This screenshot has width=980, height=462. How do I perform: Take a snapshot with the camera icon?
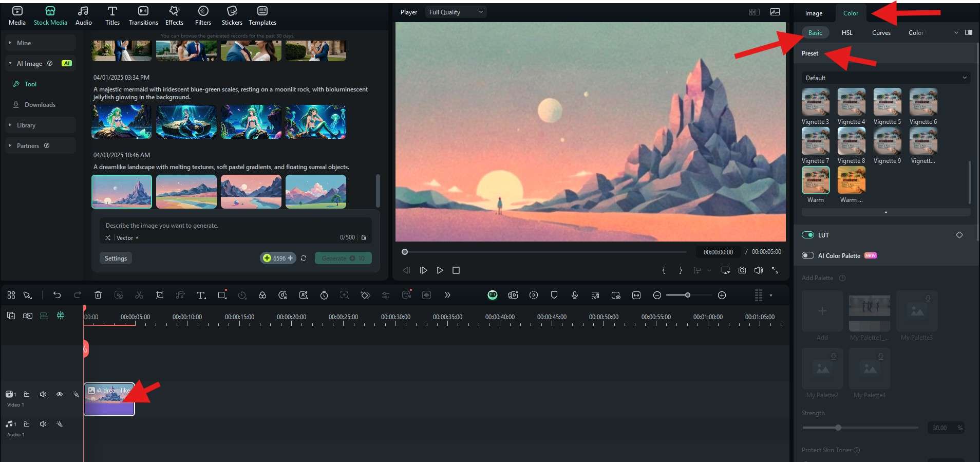[742, 270]
